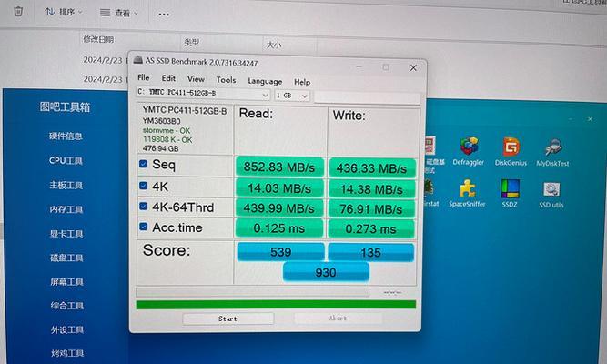607x364 pixels.
Task: Select 主板工具 in toolbox sidebar
Action: (x=66, y=185)
